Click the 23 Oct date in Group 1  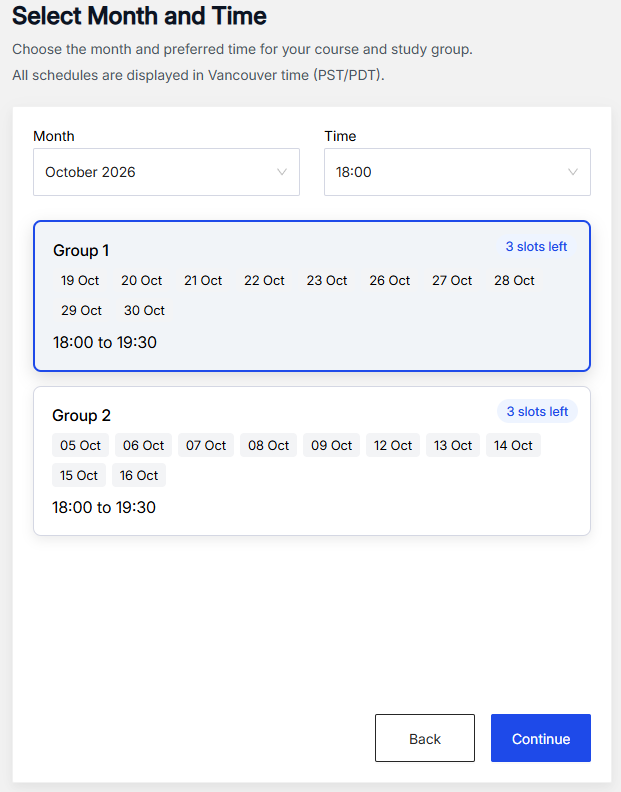pyautogui.click(x=327, y=280)
